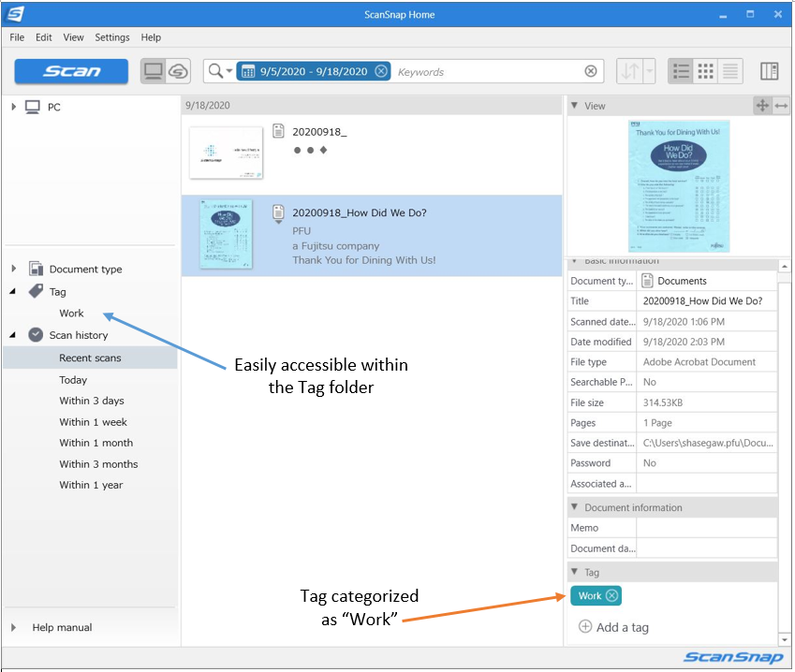Image resolution: width=795 pixels, height=672 pixels.
Task: Select Within 3 days
Action: point(91,401)
